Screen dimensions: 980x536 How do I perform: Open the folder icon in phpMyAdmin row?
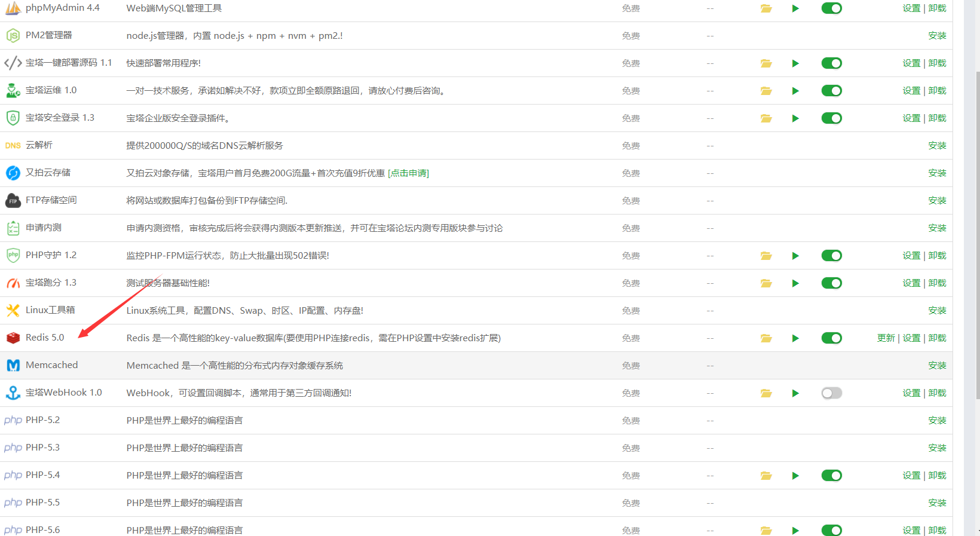766,8
